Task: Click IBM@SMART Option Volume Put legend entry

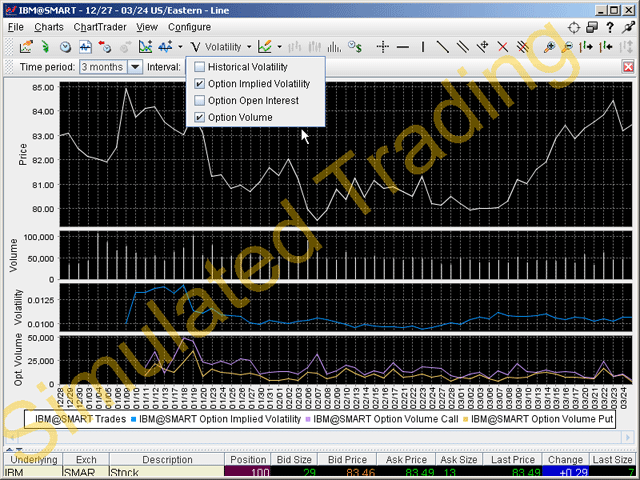Action: [x=538, y=419]
